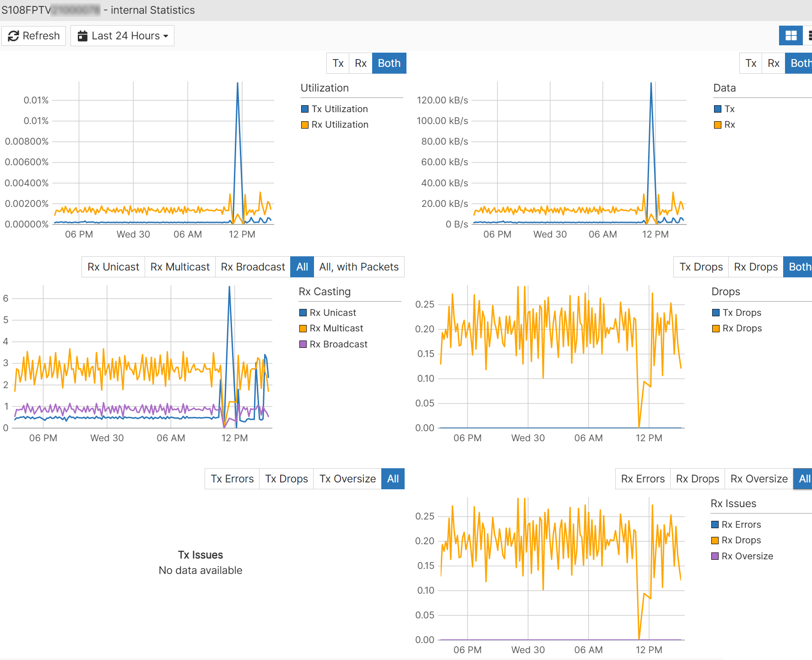The image size is (812, 660).
Task: Toggle the Rx Utilization legend color box
Action: (x=305, y=124)
